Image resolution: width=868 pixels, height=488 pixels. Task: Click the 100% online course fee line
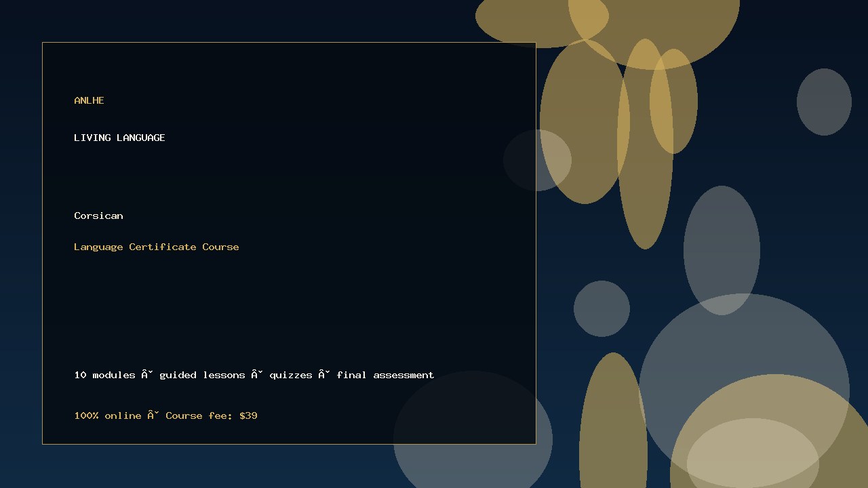(x=165, y=415)
